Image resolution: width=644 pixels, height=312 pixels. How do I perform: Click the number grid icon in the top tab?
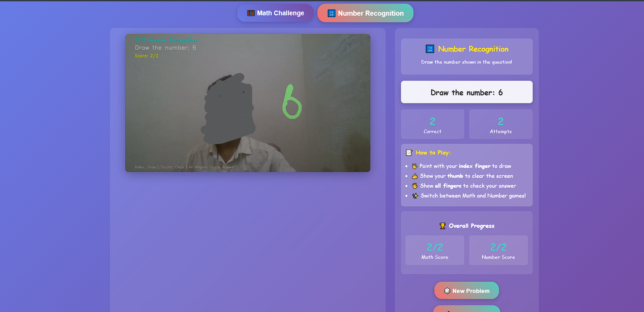331,13
